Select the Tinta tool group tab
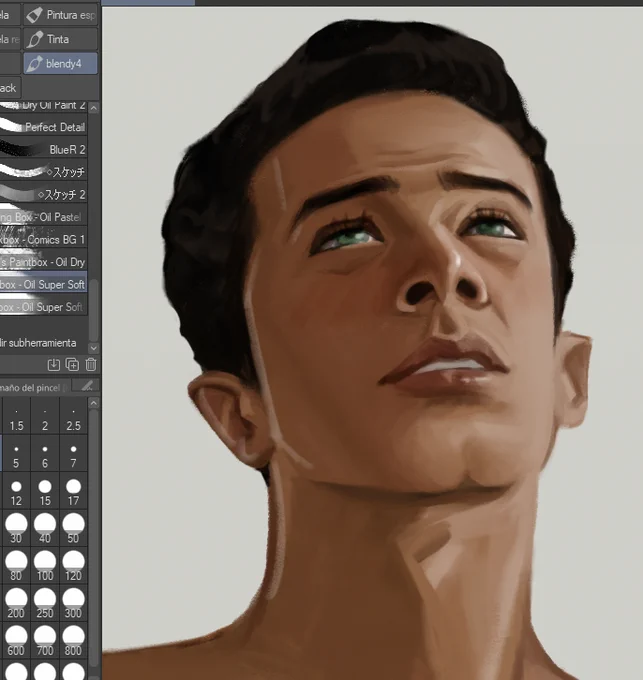The image size is (643, 680). click(x=60, y=39)
